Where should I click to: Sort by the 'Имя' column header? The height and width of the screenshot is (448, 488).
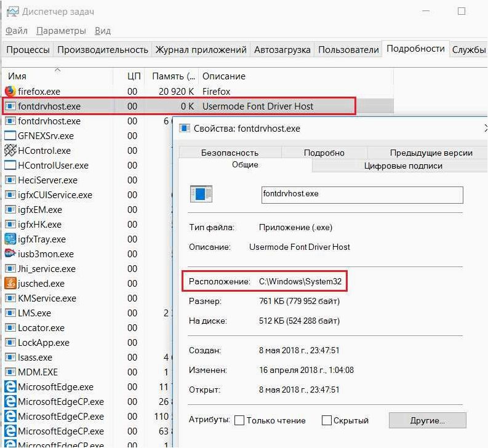58,76
